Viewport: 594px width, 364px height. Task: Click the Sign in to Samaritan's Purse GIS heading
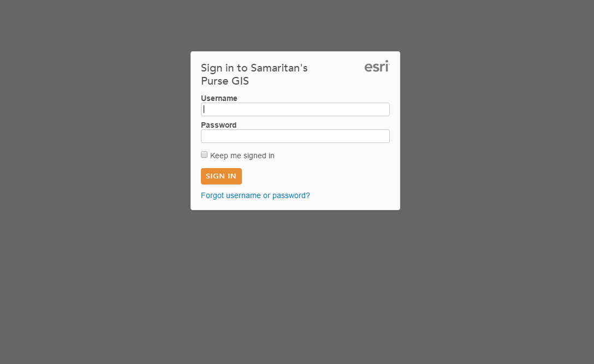(x=254, y=68)
